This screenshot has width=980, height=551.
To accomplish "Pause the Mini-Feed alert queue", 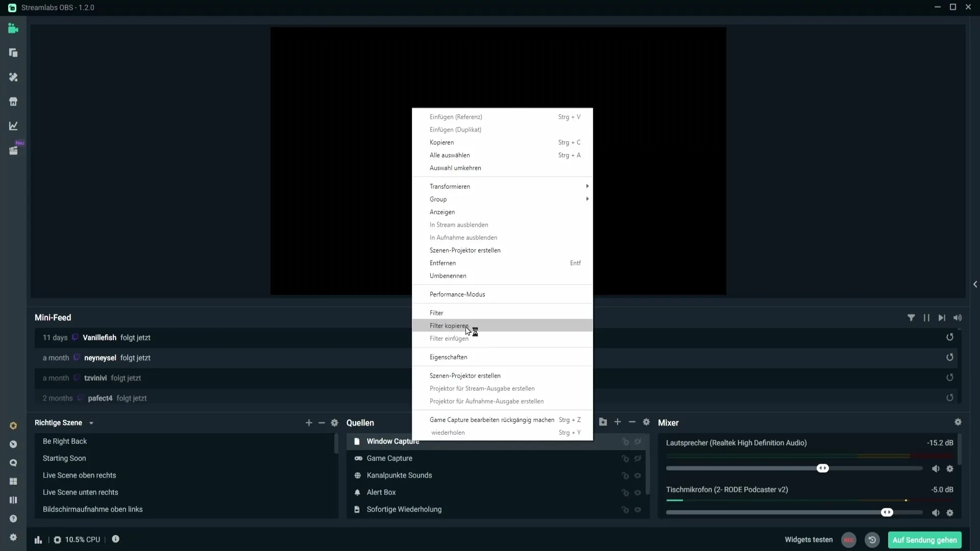I will tap(926, 318).
